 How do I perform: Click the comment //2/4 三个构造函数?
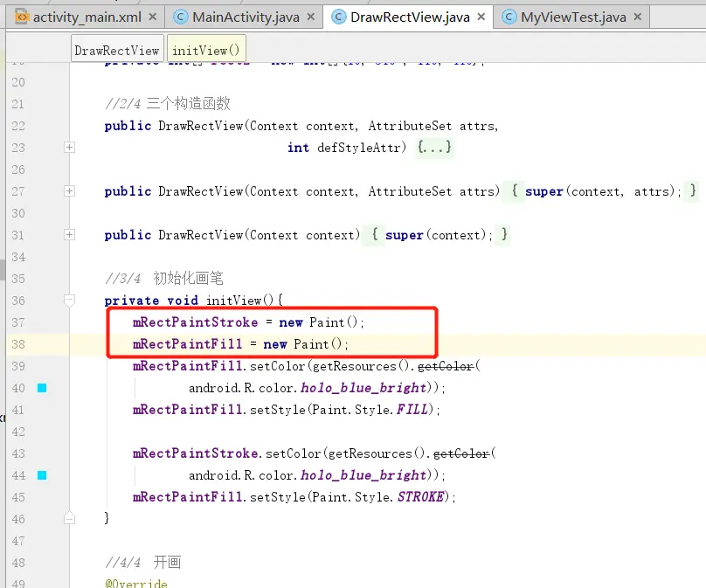[168, 104]
